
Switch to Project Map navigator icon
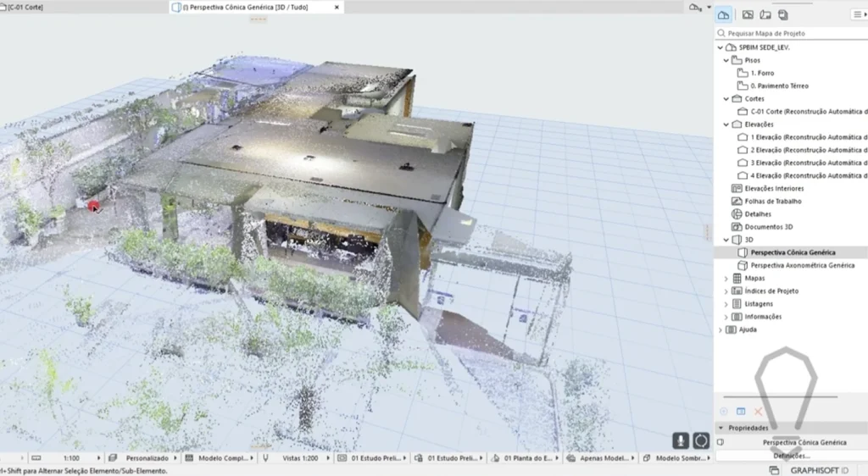click(723, 14)
